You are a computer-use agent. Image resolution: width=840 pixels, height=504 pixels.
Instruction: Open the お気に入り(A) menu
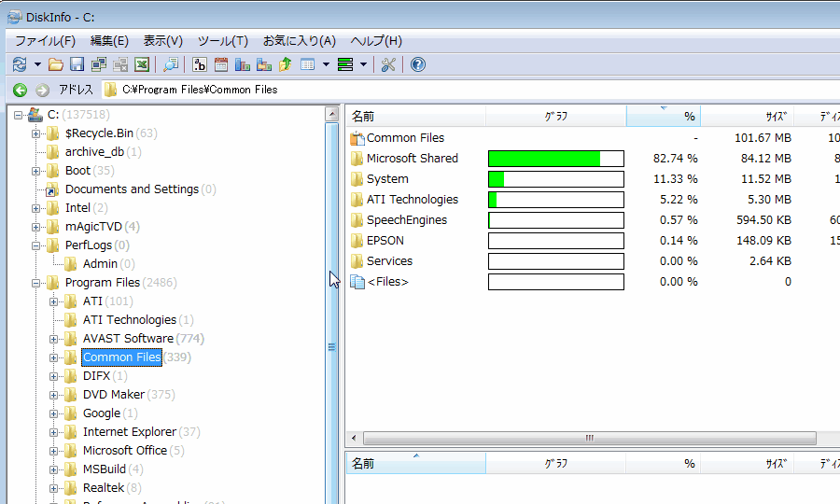pyautogui.click(x=299, y=41)
